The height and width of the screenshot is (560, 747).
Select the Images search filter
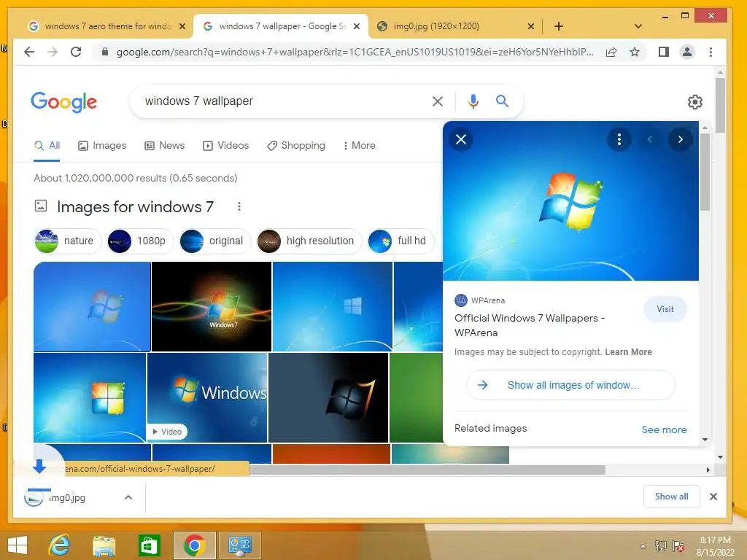(x=102, y=146)
